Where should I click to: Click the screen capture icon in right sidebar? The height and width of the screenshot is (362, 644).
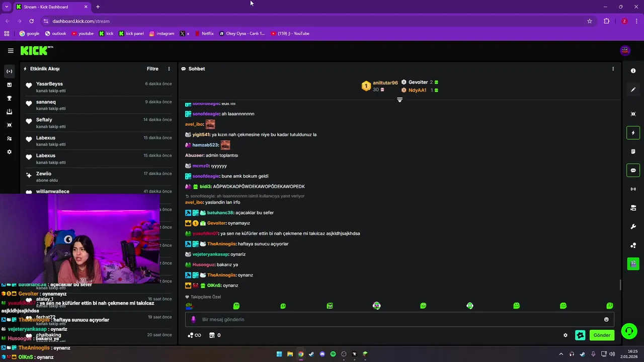633,114
